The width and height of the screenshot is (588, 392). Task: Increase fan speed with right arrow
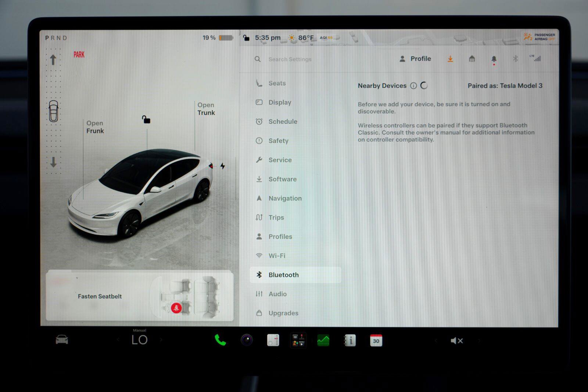coord(161,340)
